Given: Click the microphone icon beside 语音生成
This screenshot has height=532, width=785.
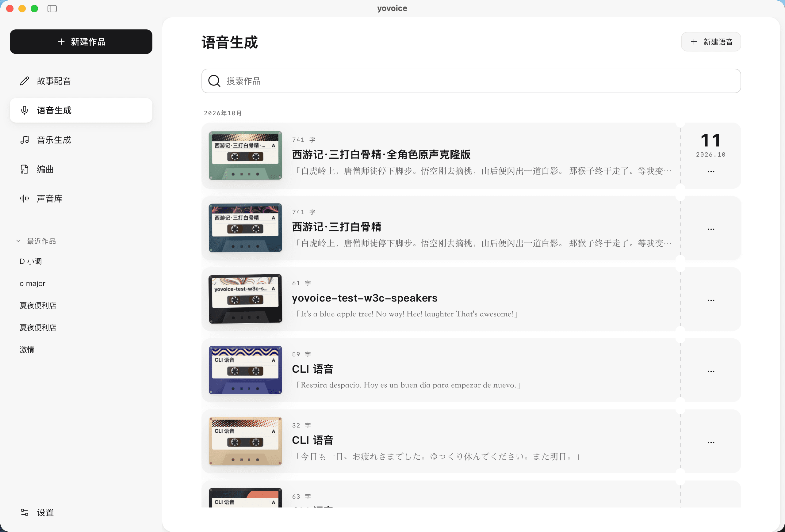Looking at the screenshot, I should (x=25, y=110).
